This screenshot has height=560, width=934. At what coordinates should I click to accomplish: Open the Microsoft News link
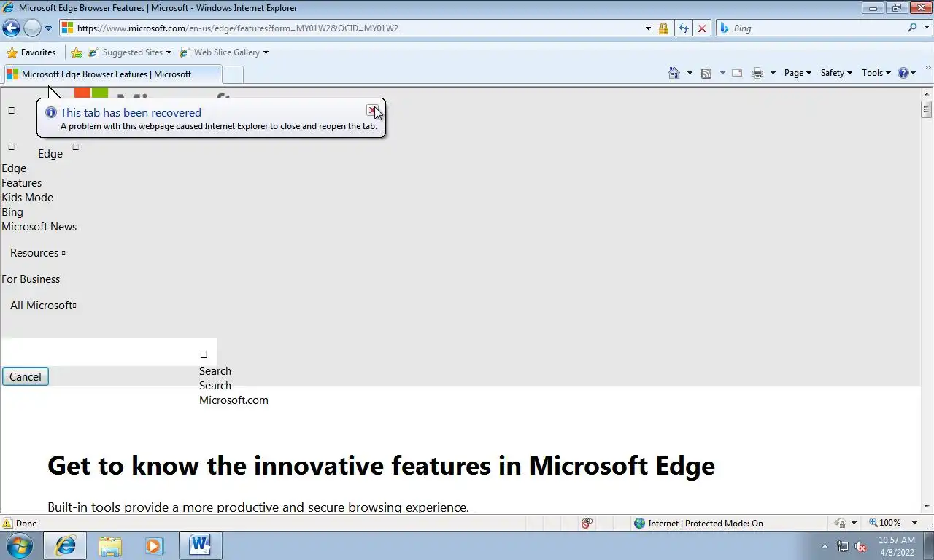click(x=39, y=227)
